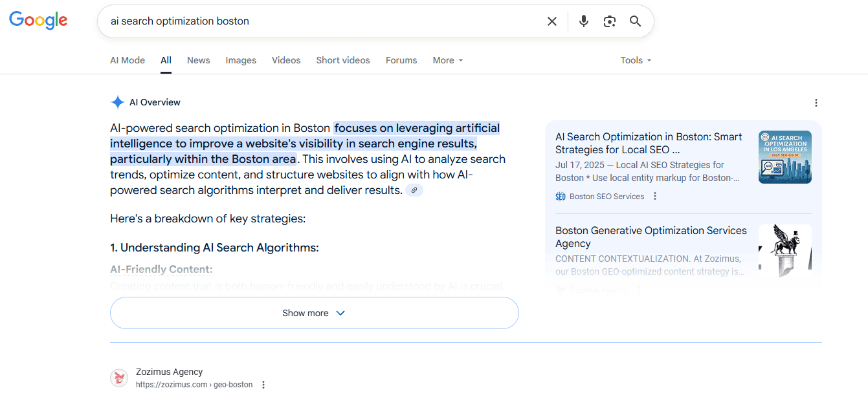Click the AI Overview sparkle icon

tap(117, 102)
